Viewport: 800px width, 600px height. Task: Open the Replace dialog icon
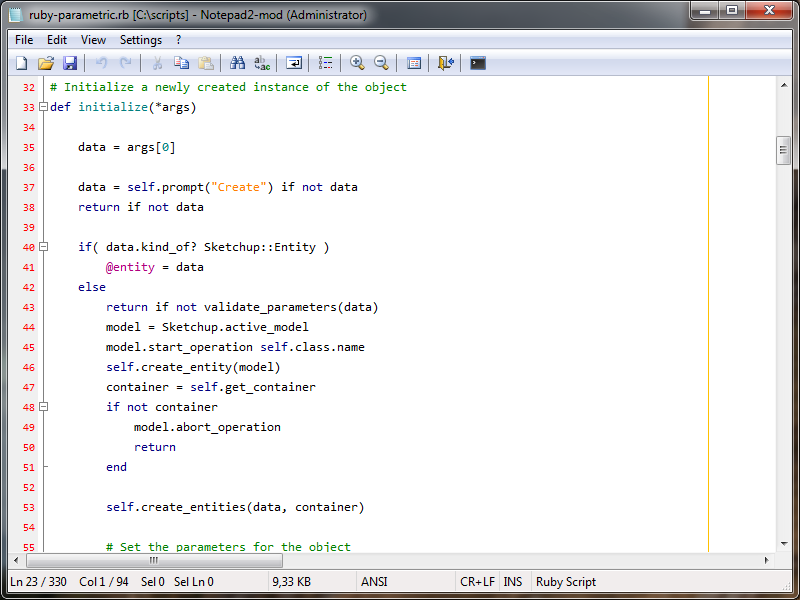(262, 63)
